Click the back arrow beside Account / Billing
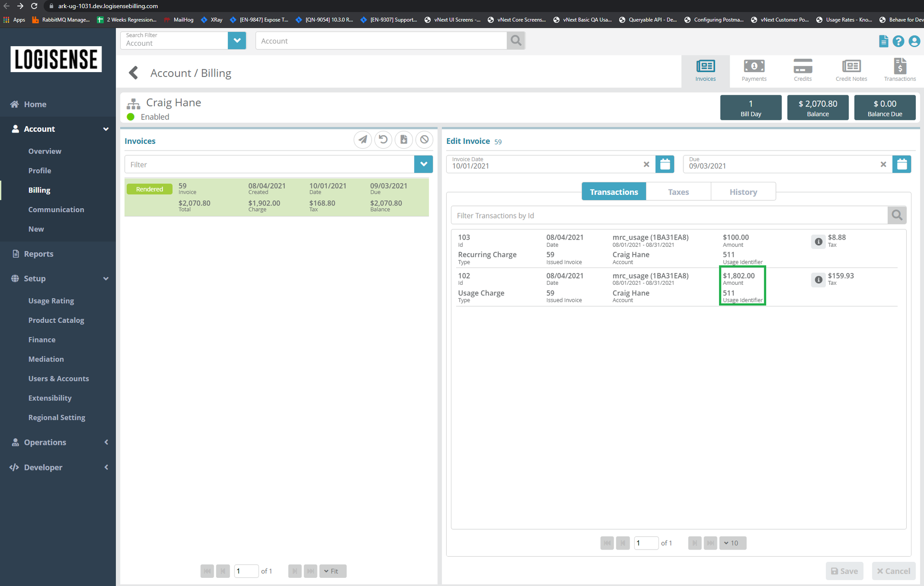The image size is (924, 586). (134, 73)
